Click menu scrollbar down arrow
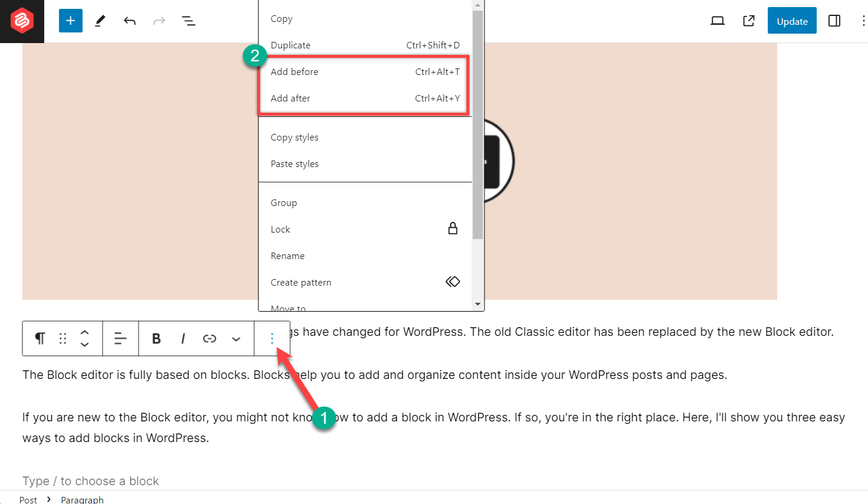 [x=478, y=305]
